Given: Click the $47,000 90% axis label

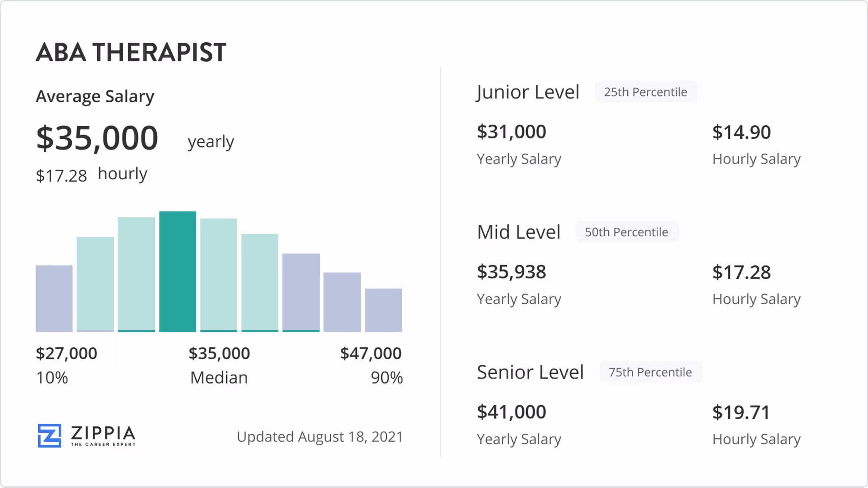Looking at the screenshot, I should click(371, 354).
